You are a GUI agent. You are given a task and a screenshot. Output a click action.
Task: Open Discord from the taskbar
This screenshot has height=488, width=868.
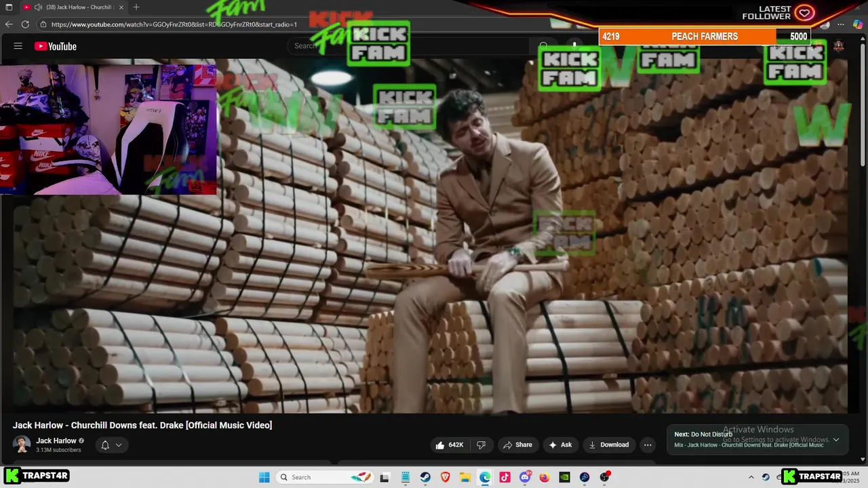tap(525, 477)
